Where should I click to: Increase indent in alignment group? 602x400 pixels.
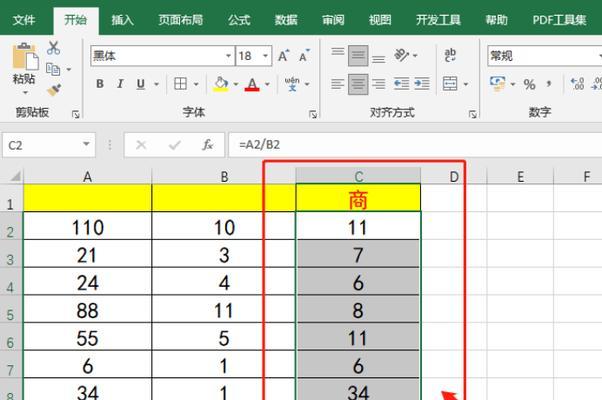click(x=422, y=84)
